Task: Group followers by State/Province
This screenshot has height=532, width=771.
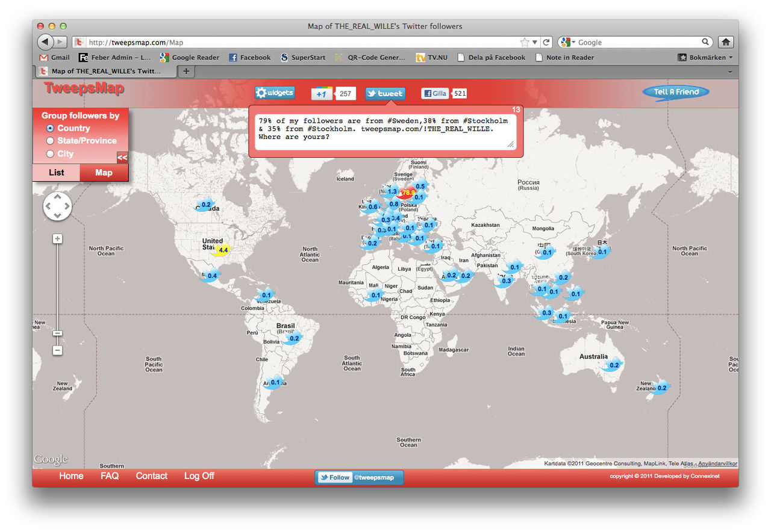Action: coord(51,140)
